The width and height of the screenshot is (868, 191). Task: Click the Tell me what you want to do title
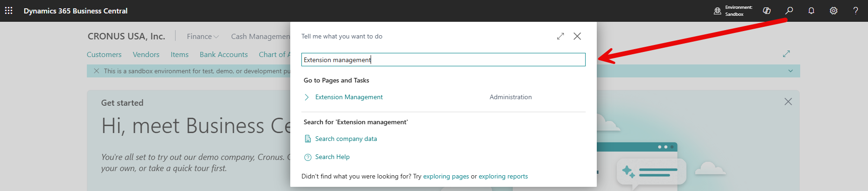click(342, 36)
